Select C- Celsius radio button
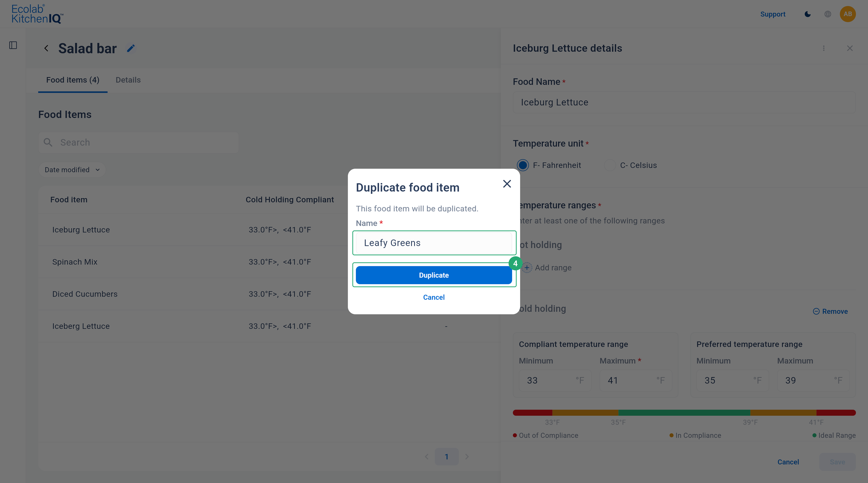This screenshot has height=483, width=868. point(610,165)
